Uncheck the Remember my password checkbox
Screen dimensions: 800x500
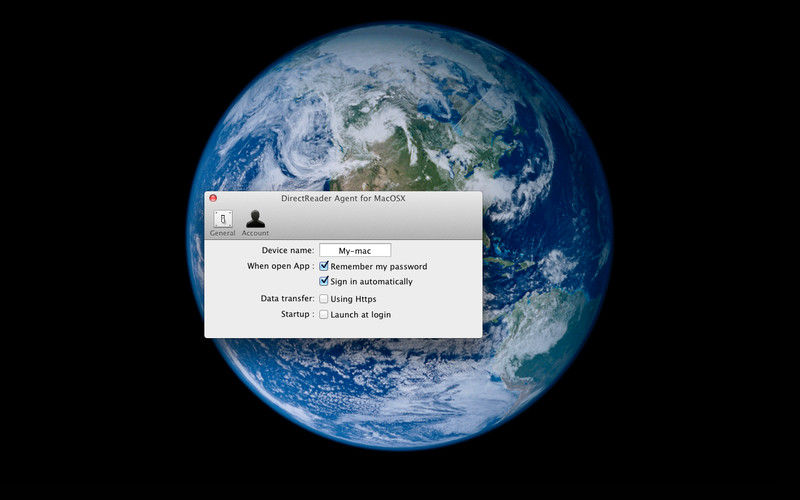[324, 266]
